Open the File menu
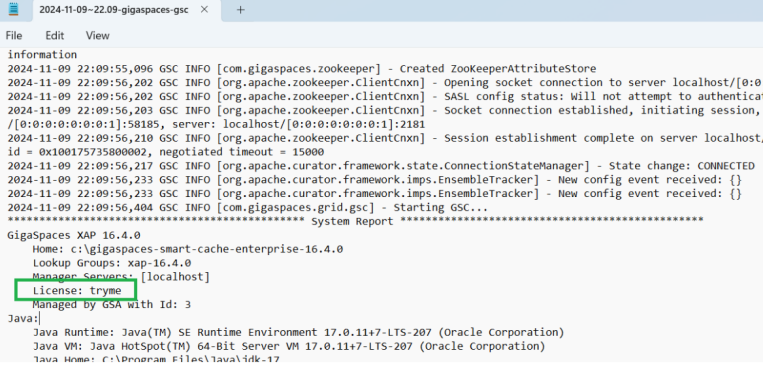Image resolution: width=763 pixels, height=366 pixels. pos(14,36)
